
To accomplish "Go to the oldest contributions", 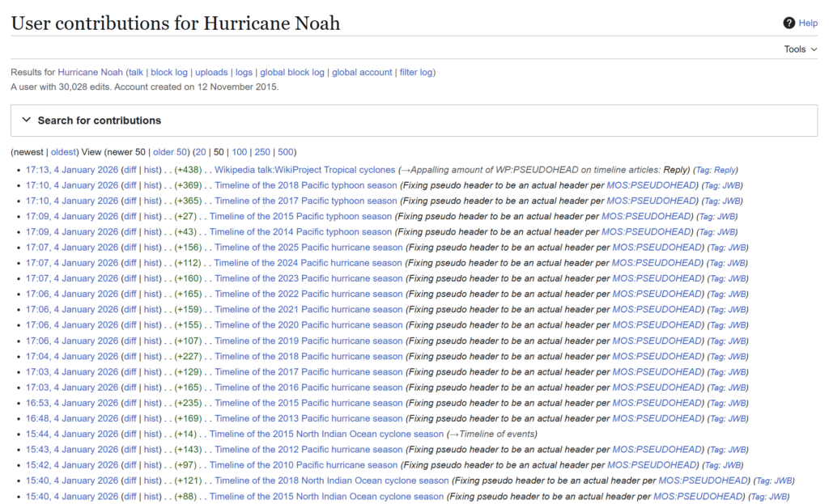I will [64, 152].
